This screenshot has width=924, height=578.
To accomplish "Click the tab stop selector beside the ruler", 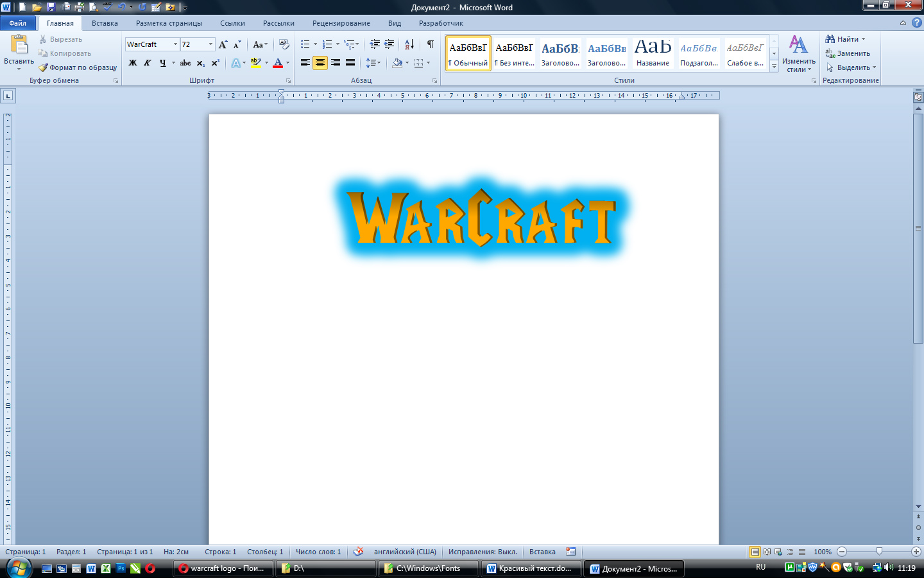I will click(x=8, y=96).
